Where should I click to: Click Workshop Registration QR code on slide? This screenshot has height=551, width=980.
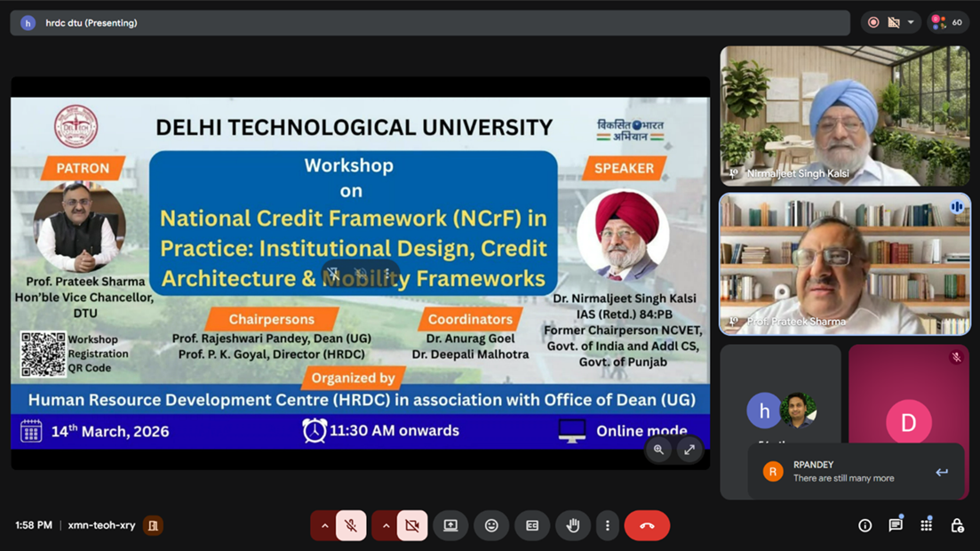(44, 355)
